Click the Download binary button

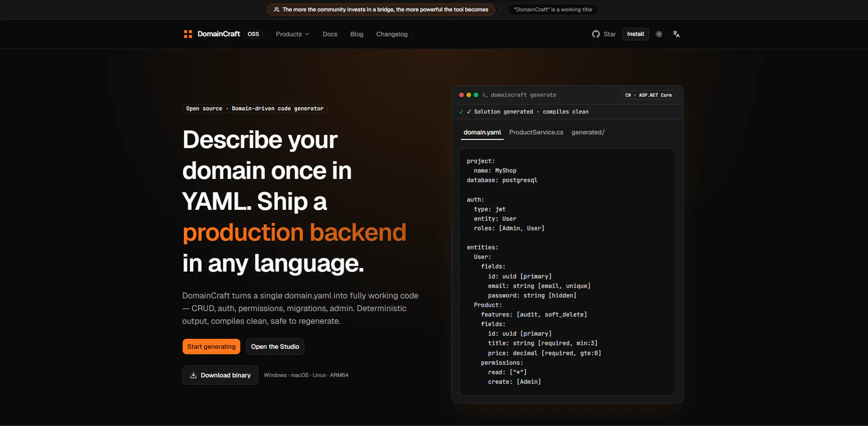coord(220,375)
